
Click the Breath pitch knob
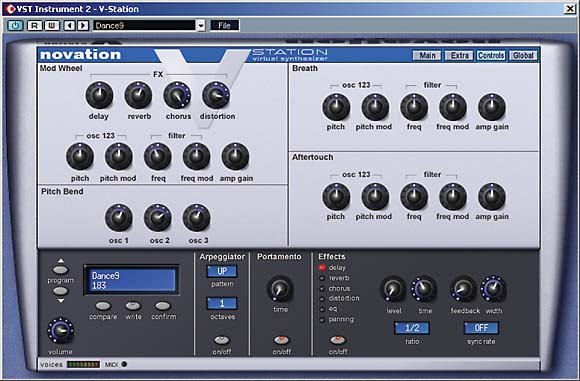coord(336,107)
